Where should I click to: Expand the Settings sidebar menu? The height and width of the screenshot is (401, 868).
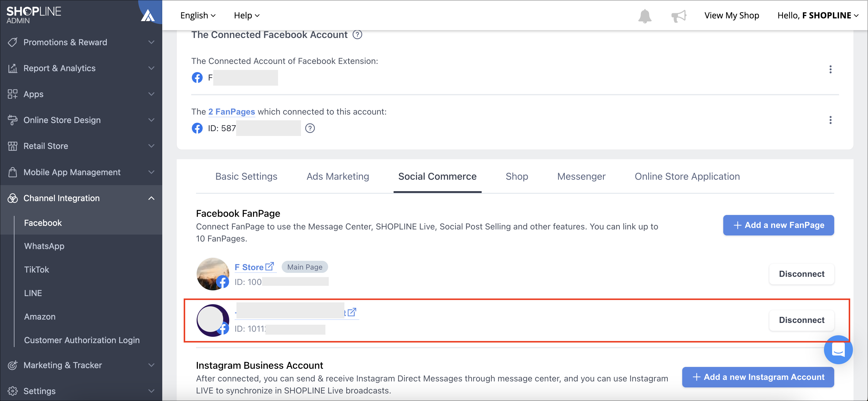151,391
